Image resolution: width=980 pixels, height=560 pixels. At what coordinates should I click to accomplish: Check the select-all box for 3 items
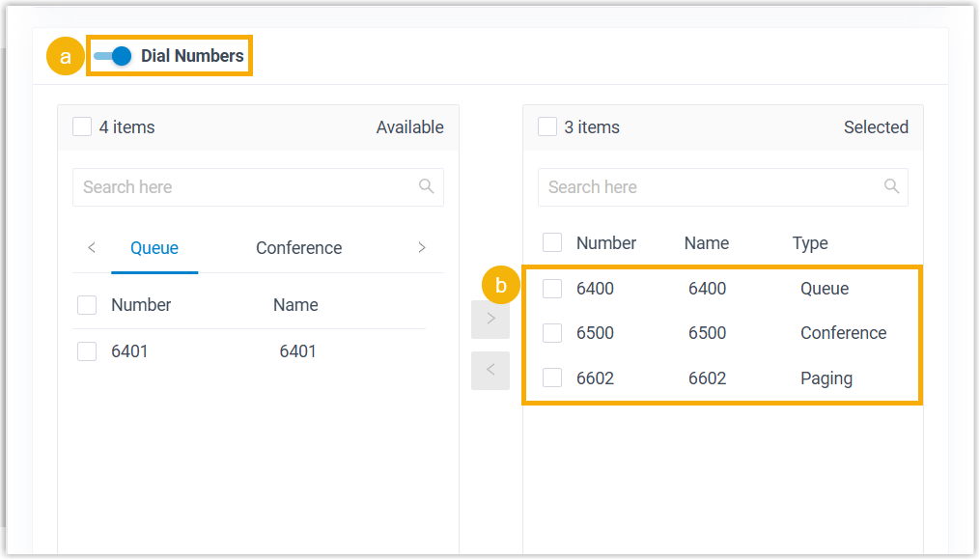547,127
